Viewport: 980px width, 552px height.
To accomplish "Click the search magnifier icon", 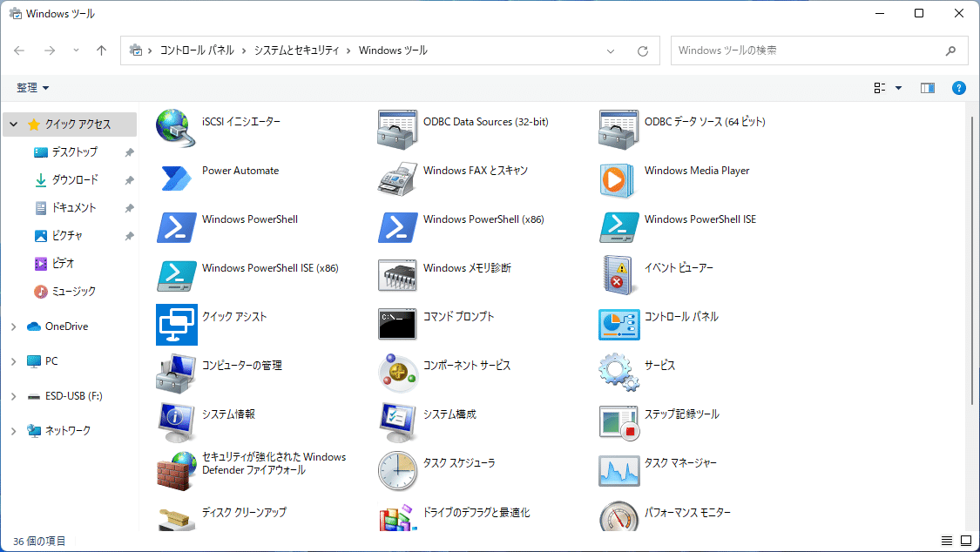I will [950, 51].
